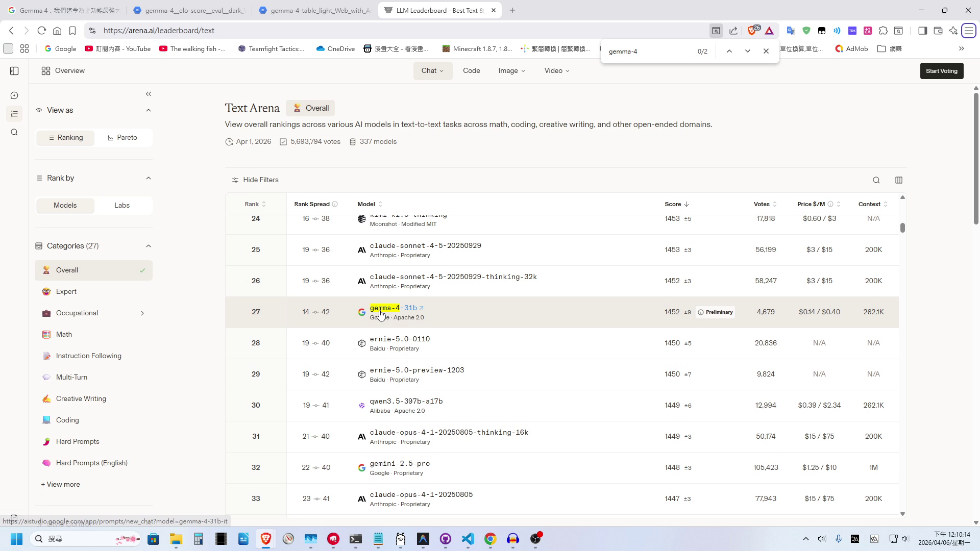Go to browser home page

coord(57,31)
